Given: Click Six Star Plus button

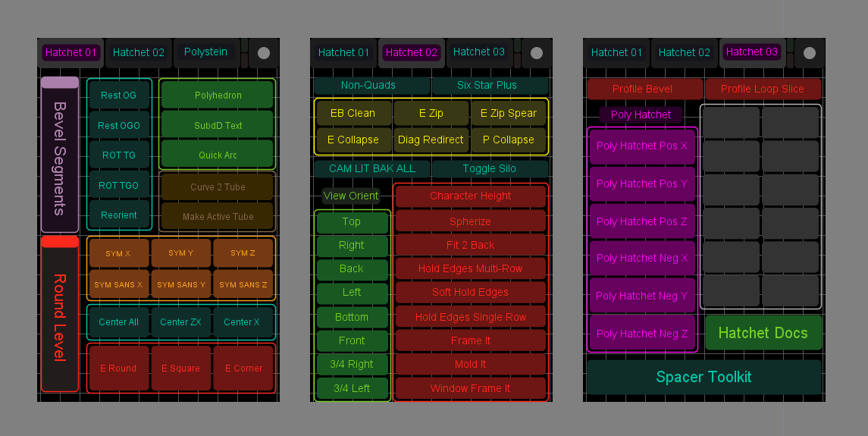Looking at the screenshot, I should point(490,86).
